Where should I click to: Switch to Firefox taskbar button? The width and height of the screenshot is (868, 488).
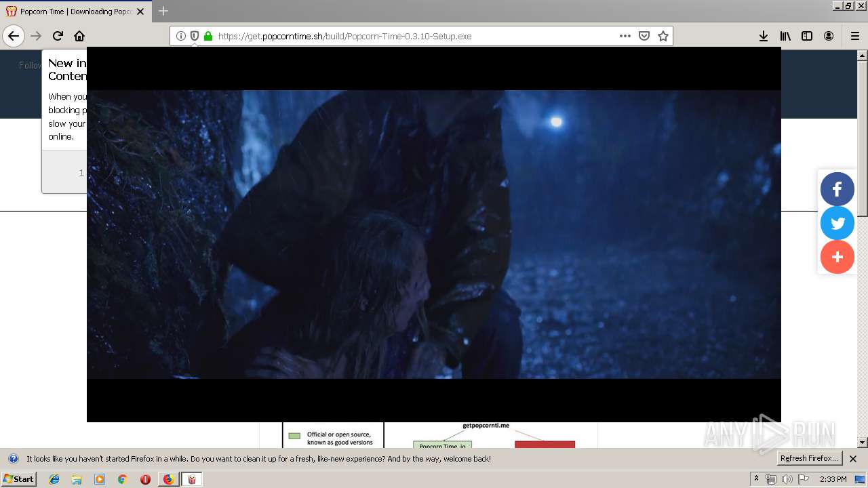tap(168, 479)
